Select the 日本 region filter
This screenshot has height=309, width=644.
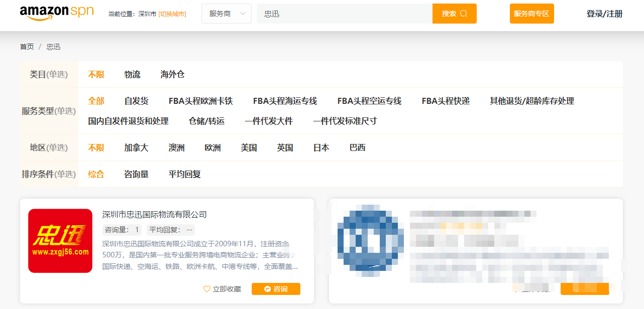click(x=320, y=147)
